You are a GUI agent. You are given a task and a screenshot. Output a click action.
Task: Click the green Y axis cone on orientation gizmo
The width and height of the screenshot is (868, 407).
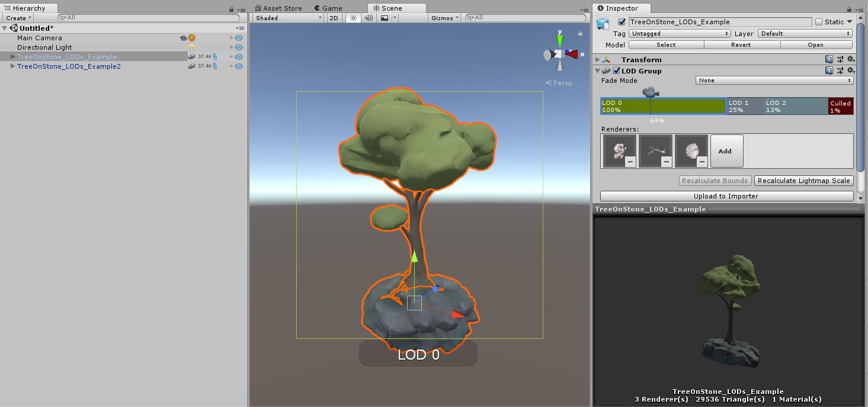(560, 40)
